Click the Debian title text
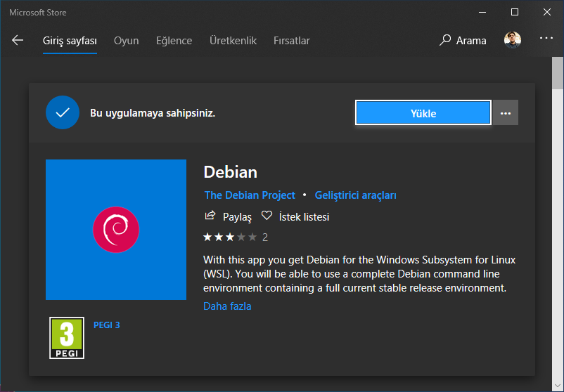The height and width of the screenshot is (392, 564). (231, 171)
